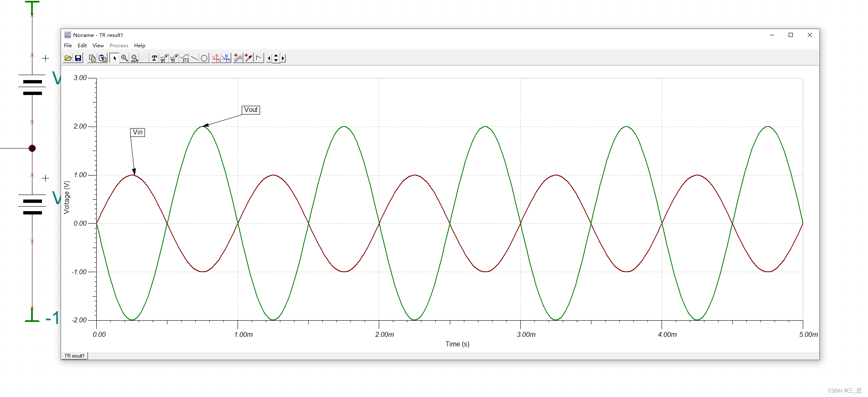Copy the diagram using the copy icon
Screen dimensions: 868x397
click(92, 58)
